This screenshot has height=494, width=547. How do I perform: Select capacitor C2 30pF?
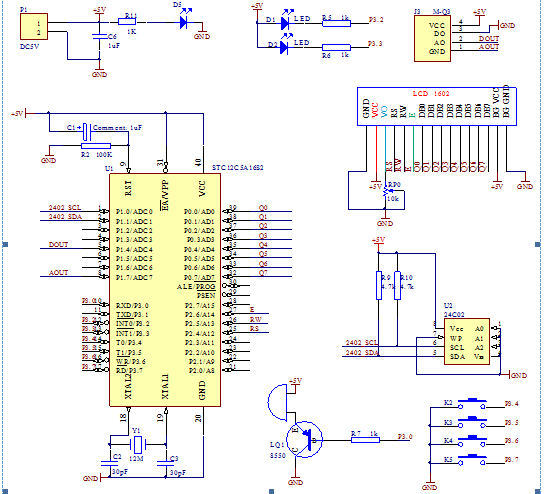pyautogui.click(x=109, y=463)
